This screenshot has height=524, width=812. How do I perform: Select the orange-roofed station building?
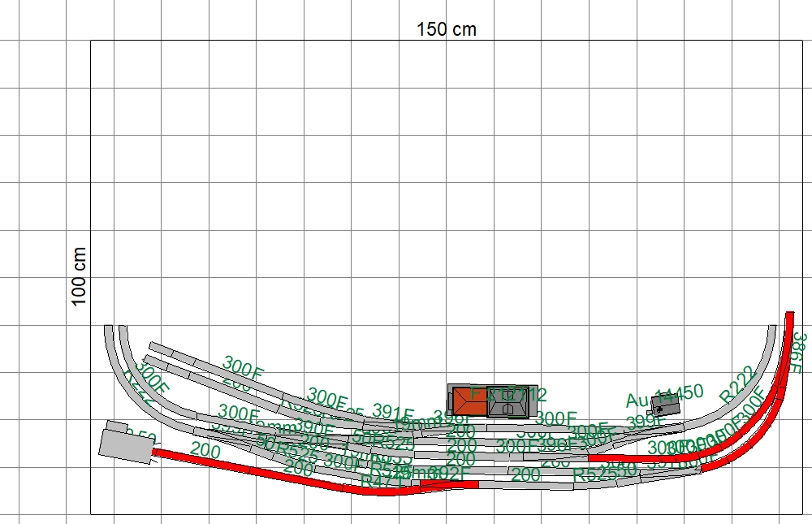coord(467,401)
